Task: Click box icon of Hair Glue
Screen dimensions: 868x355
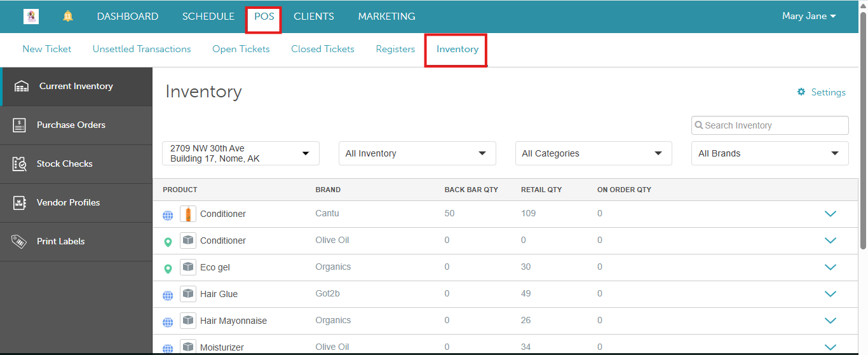Action: click(188, 294)
